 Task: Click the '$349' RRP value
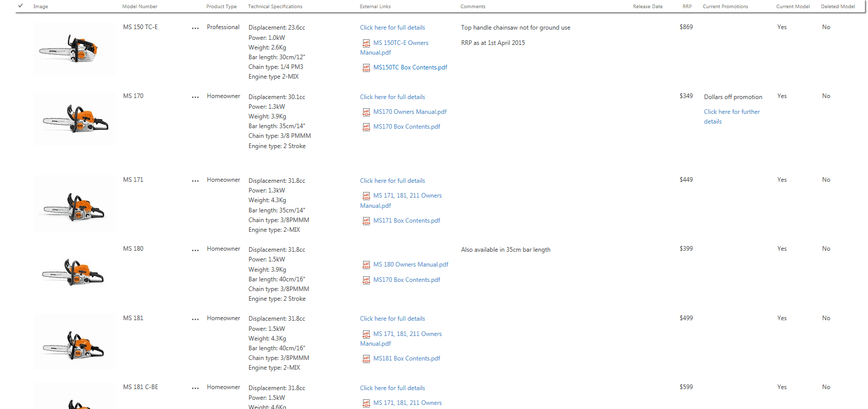686,96
